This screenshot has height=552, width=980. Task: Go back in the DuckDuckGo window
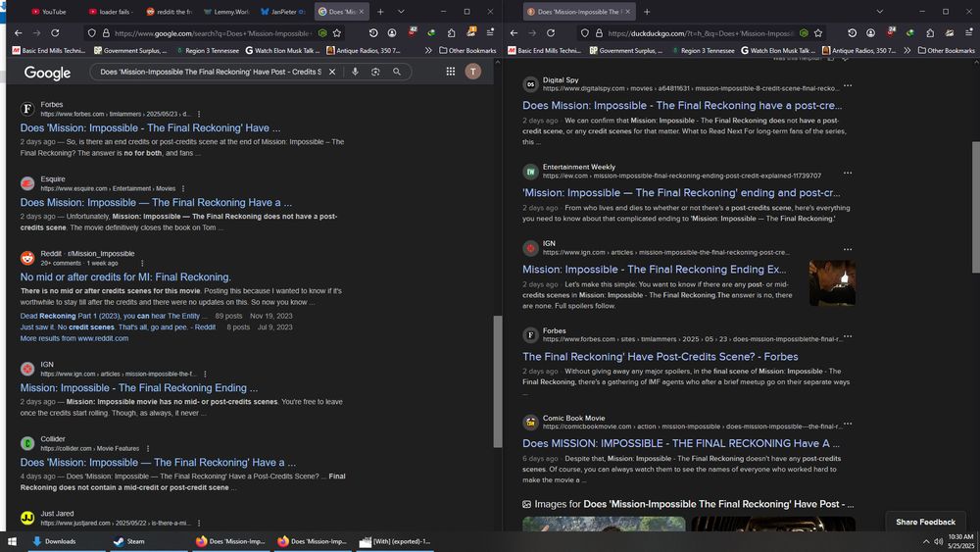514,33
